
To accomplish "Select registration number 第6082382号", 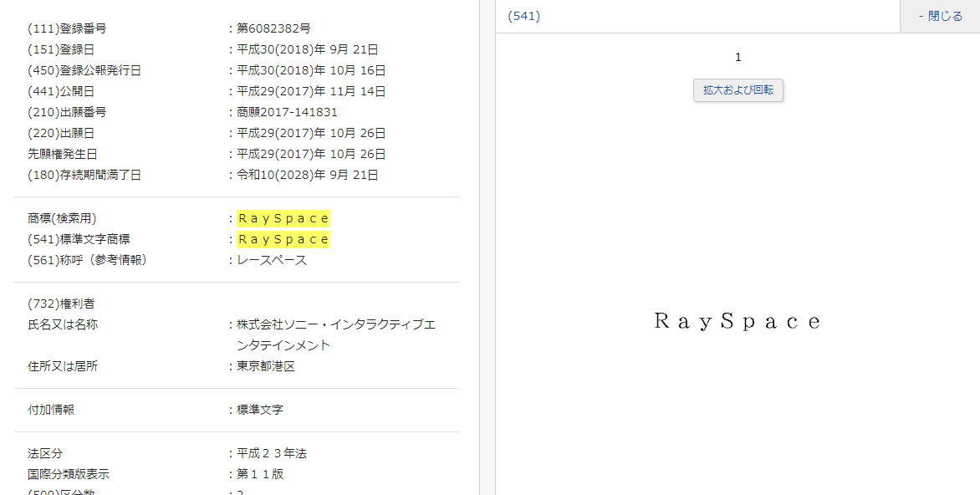I will coord(273,28).
